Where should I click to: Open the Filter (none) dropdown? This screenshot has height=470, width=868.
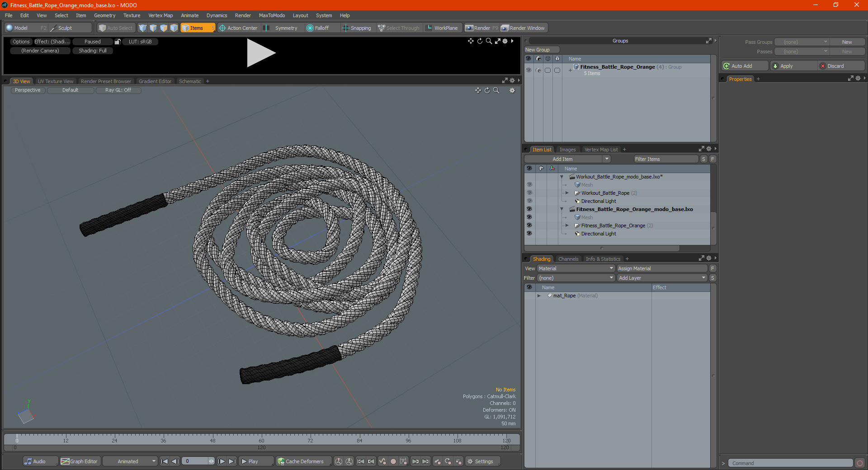coord(576,278)
